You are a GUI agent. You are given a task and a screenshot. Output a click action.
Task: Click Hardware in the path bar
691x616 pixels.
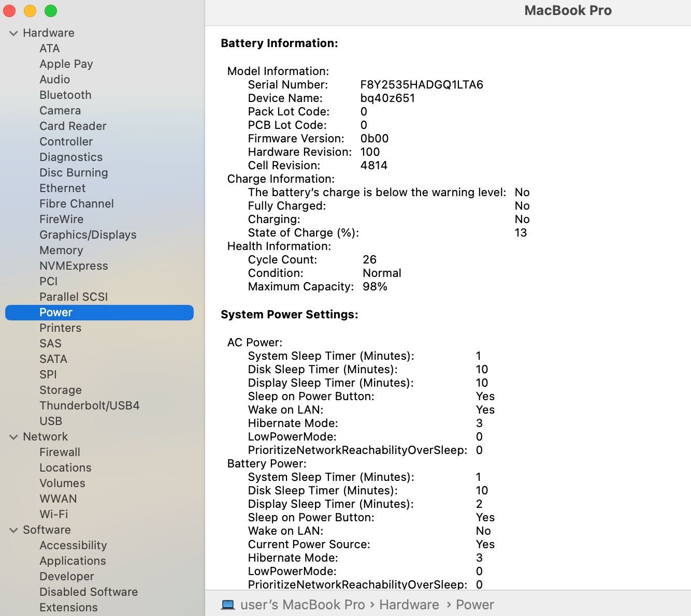click(x=409, y=605)
